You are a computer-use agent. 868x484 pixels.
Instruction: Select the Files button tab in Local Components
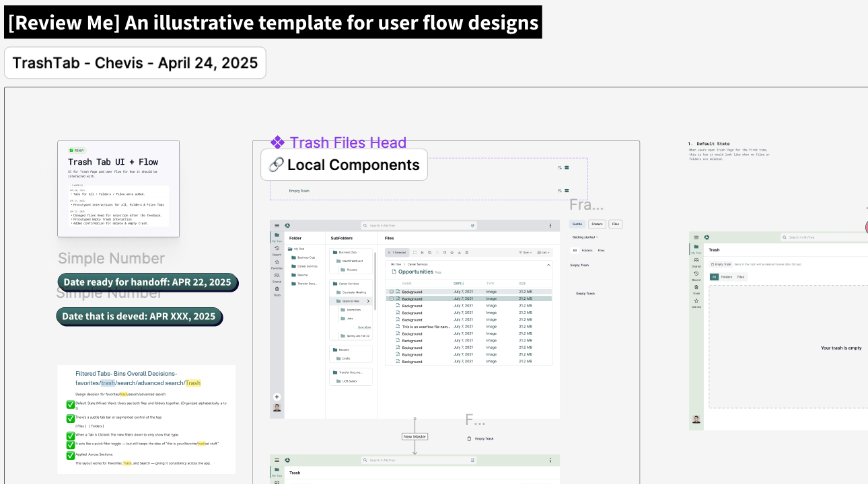[615, 224]
